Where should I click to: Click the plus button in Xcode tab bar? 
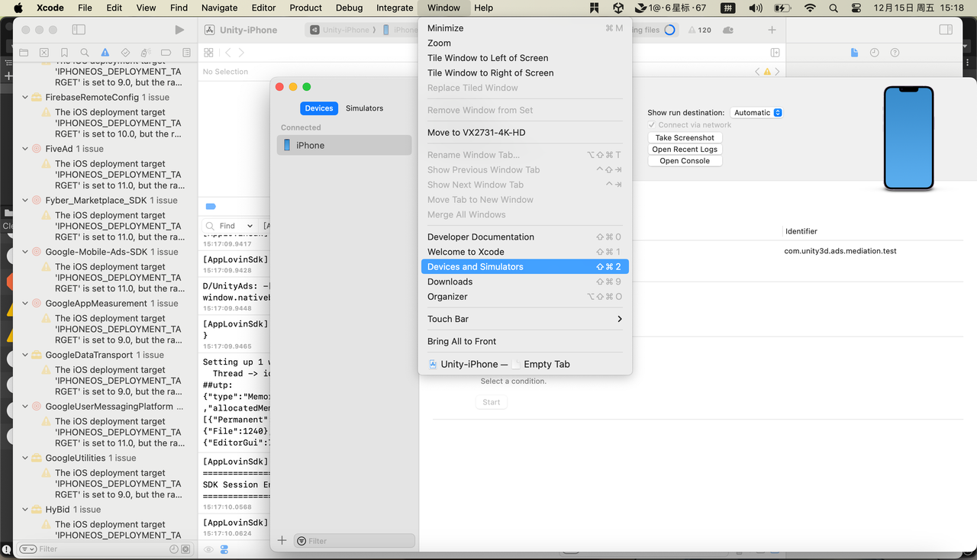tap(772, 30)
